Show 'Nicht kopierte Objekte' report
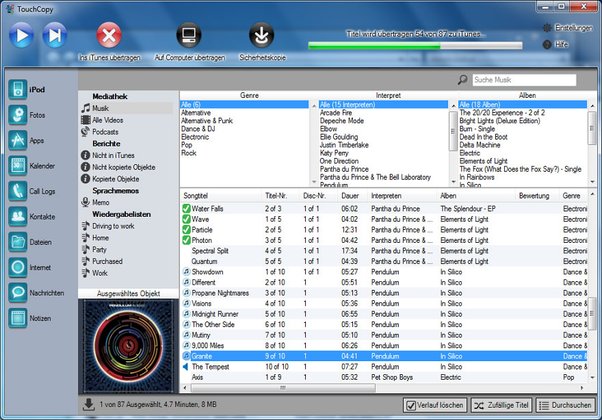This screenshot has height=420, width=602. [118, 167]
